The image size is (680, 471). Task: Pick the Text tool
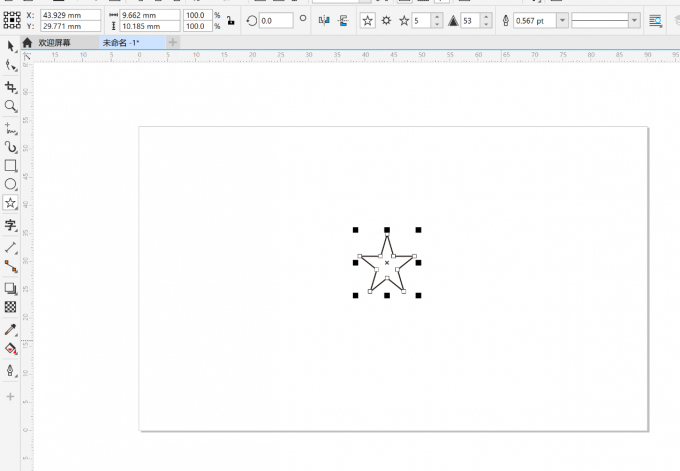[11, 226]
